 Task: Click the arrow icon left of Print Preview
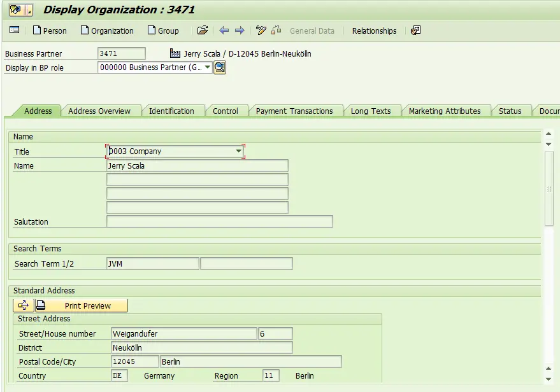click(24, 305)
